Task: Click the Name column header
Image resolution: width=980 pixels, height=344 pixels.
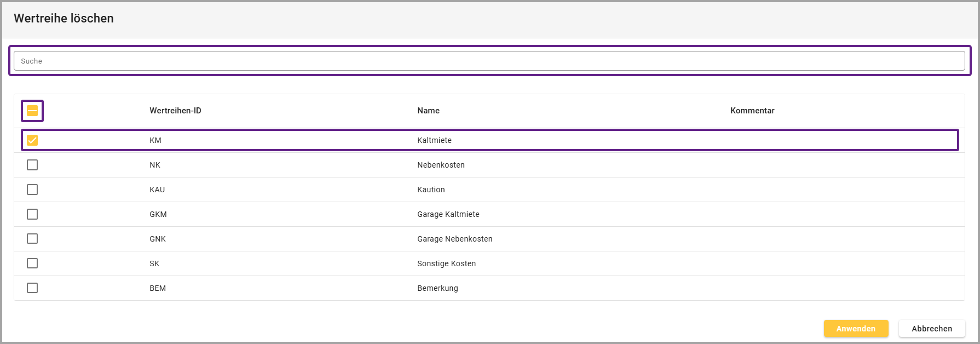Action: pos(428,111)
